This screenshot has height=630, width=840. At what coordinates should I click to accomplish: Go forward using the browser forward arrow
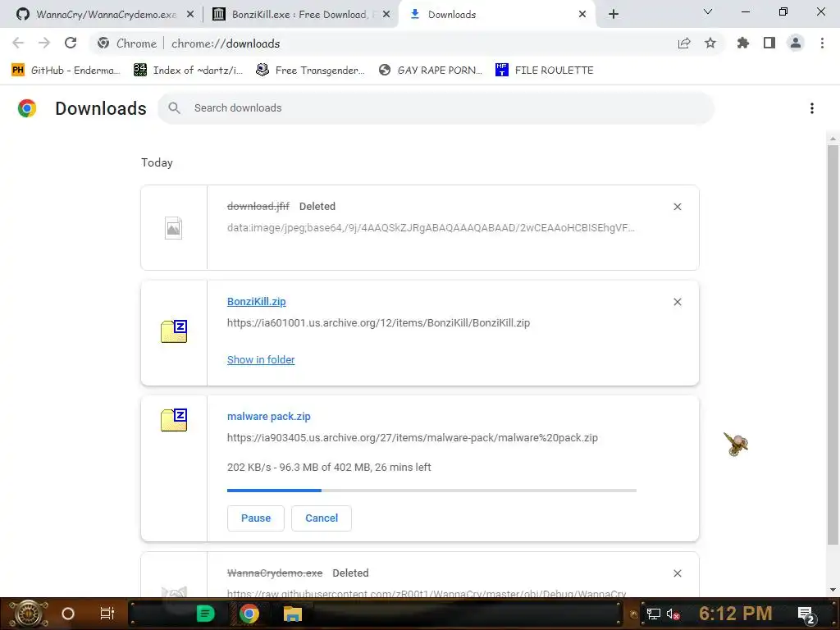[x=44, y=43]
